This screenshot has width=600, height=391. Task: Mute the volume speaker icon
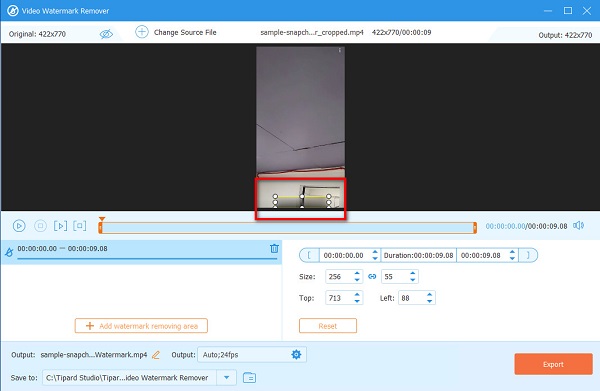click(578, 226)
